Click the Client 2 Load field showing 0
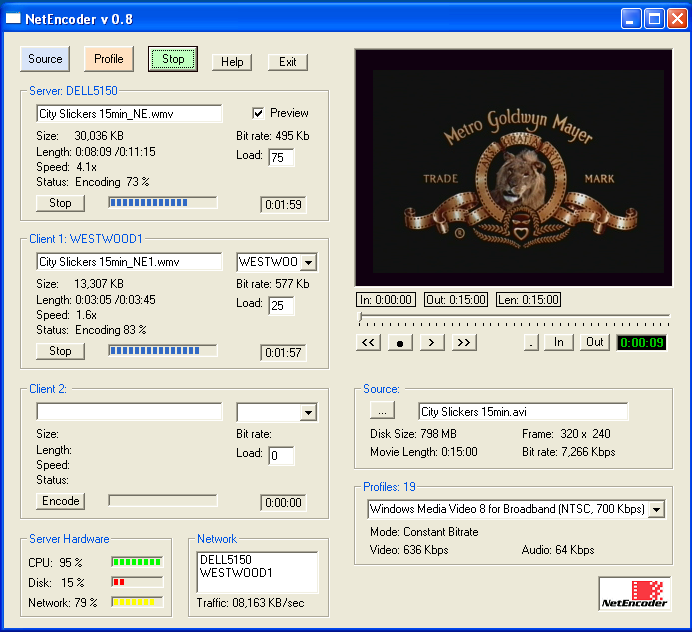692x632 pixels. (281, 455)
